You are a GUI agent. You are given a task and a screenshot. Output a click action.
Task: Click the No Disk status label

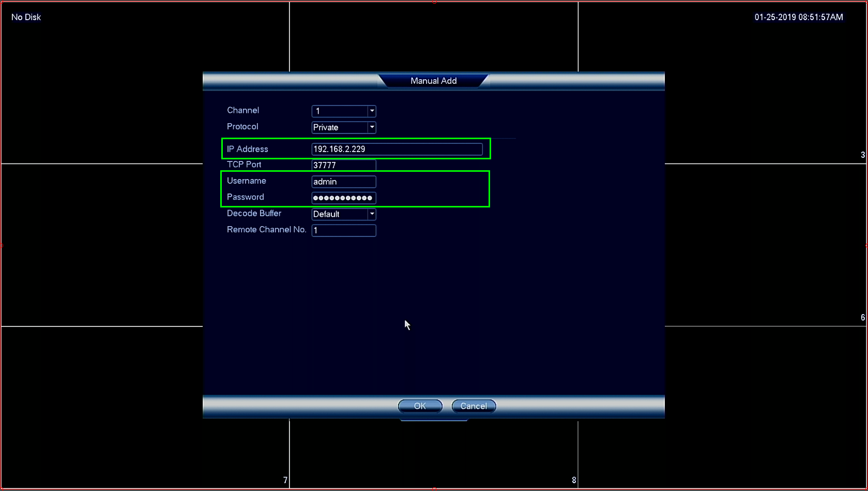[26, 17]
